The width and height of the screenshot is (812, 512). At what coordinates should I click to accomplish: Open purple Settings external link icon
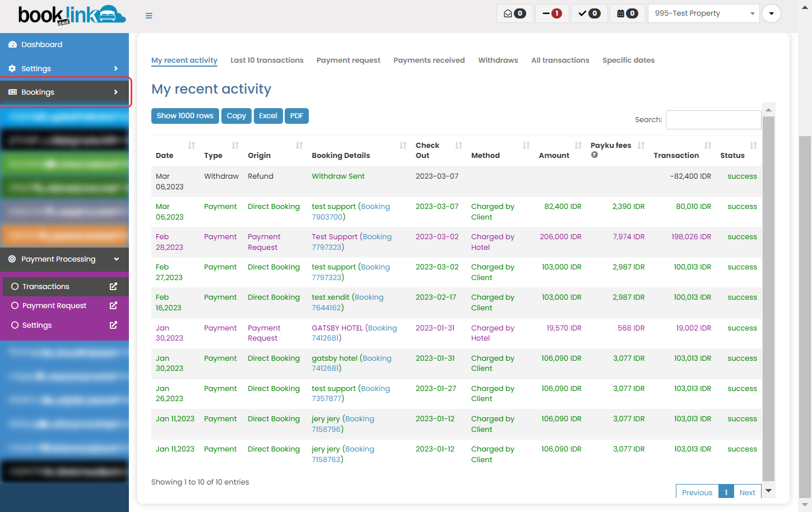point(113,325)
